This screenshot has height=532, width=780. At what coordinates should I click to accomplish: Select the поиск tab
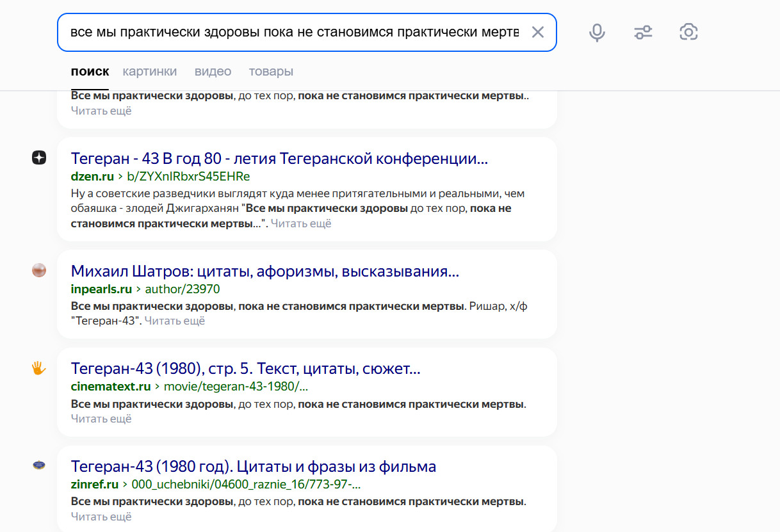pos(90,71)
